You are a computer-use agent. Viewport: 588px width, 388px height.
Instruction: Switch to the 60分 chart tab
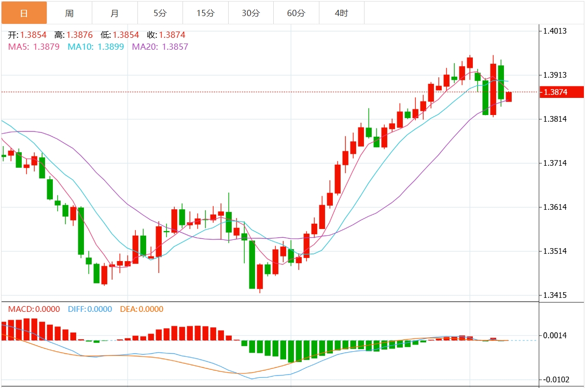pyautogui.click(x=296, y=13)
